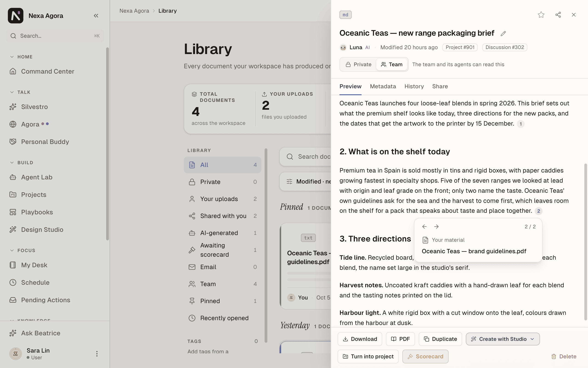Open Discussion #302 tag link
The image size is (588, 368).
point(505,47)
